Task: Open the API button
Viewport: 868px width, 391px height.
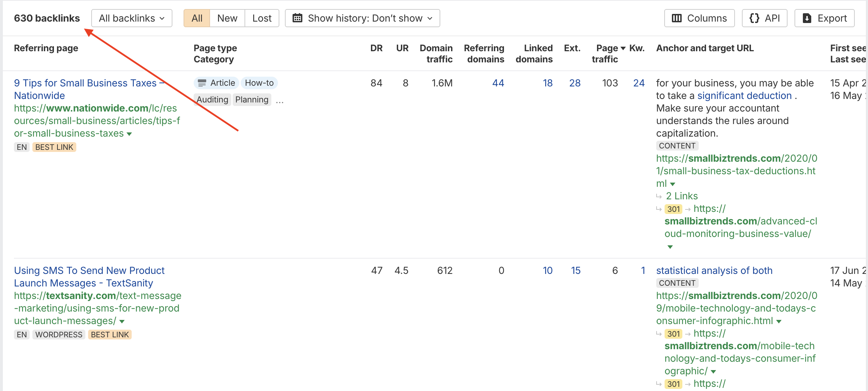Action: click(x=765, y=18)
